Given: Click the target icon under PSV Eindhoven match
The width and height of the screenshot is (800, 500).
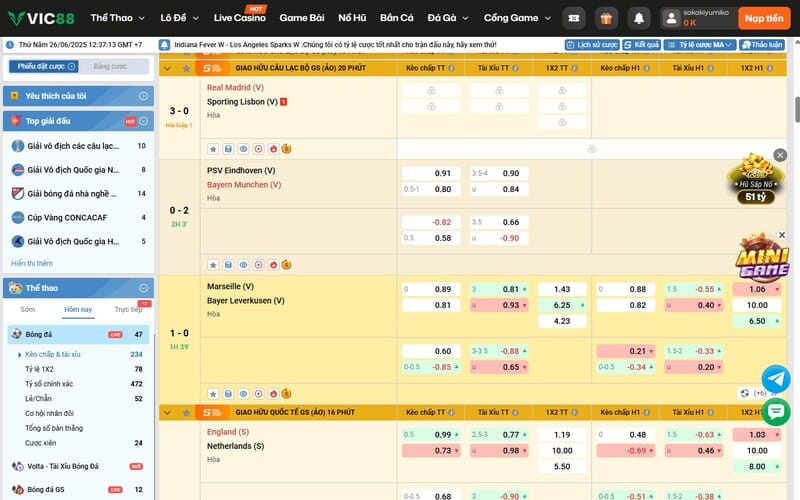Looking at the screenshot, I should coord(259,265).
